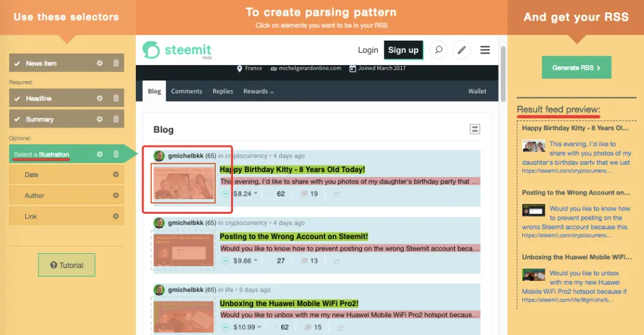Click the Unboxing Huawei post thumbnail
Image resolution: width=644 pixels, height=335 pixels.
tap(184, 317)
